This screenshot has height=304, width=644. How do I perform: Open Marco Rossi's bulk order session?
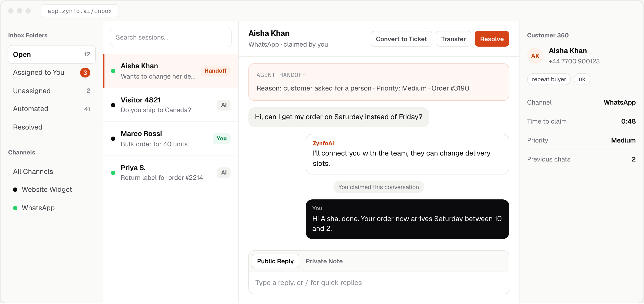tap(171, 139)
